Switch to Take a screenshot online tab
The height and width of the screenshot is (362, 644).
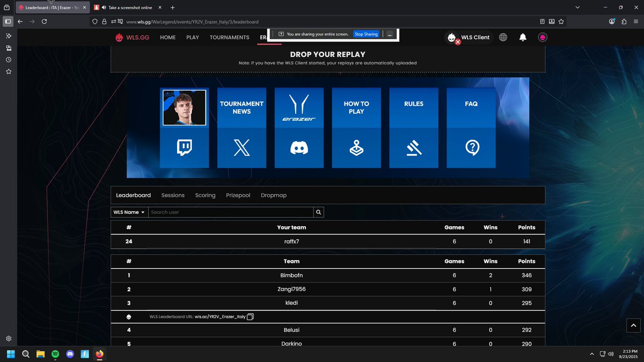(x=127, y=8)
